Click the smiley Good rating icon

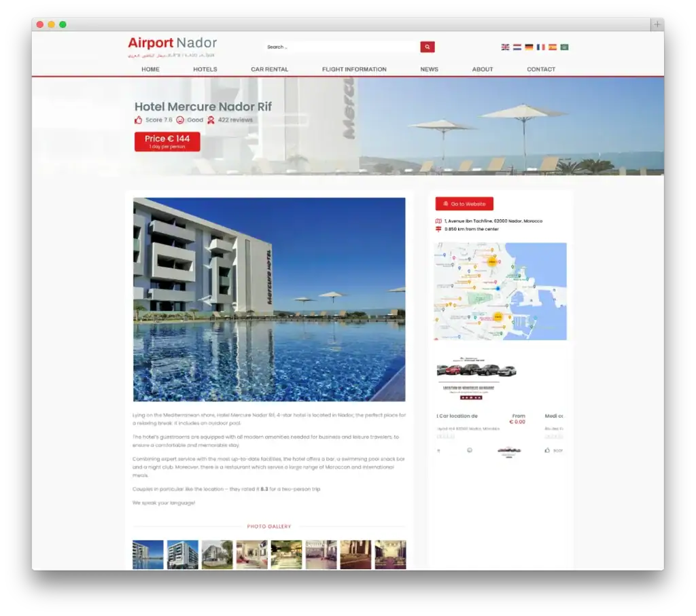179,120
